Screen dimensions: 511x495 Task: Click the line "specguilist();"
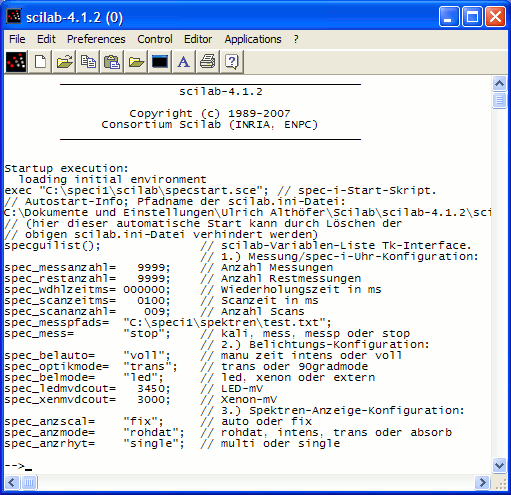tap(52, 246)
